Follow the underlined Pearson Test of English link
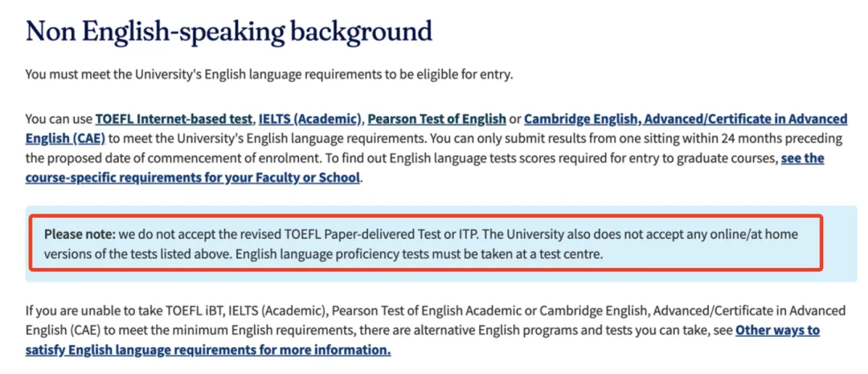Viewport: 868px width, 374px height. coord(436,119)
